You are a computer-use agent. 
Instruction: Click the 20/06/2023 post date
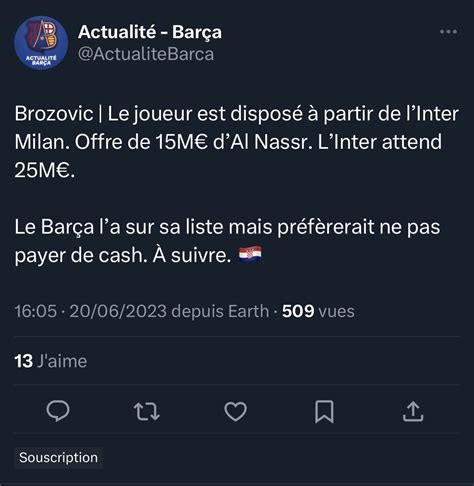click(x=118, y=311)
